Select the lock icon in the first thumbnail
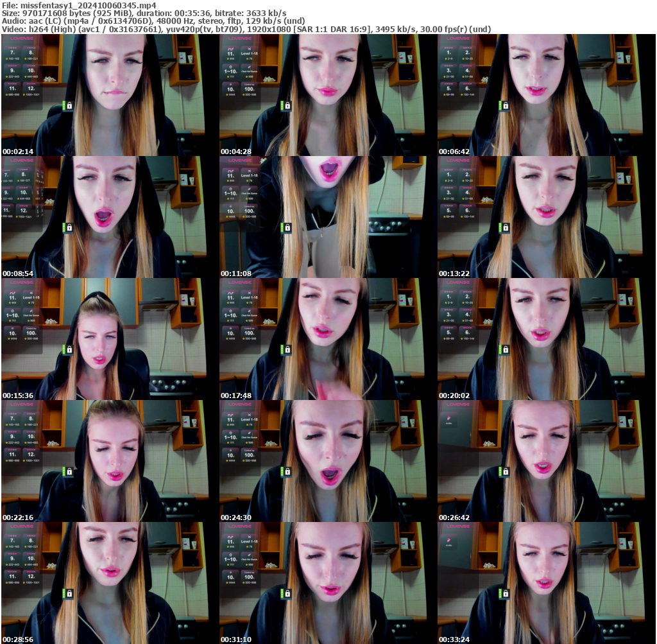The width and height of the screenshot is (657, 644). tap(69, 106)
